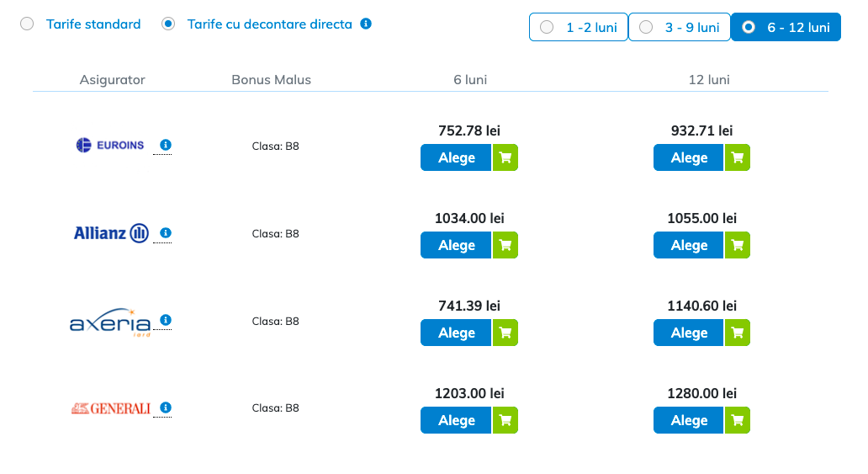
Task: Add Euroins 12 luni offer to cart
Action: click(x=738, y=157)
